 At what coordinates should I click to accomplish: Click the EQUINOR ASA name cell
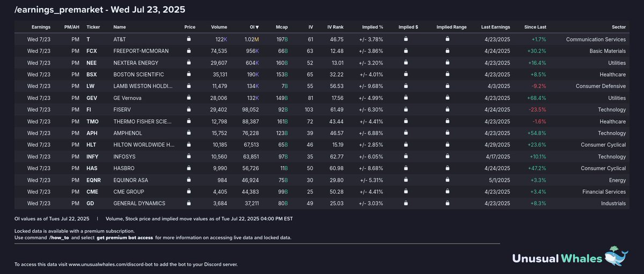[131, 180]
